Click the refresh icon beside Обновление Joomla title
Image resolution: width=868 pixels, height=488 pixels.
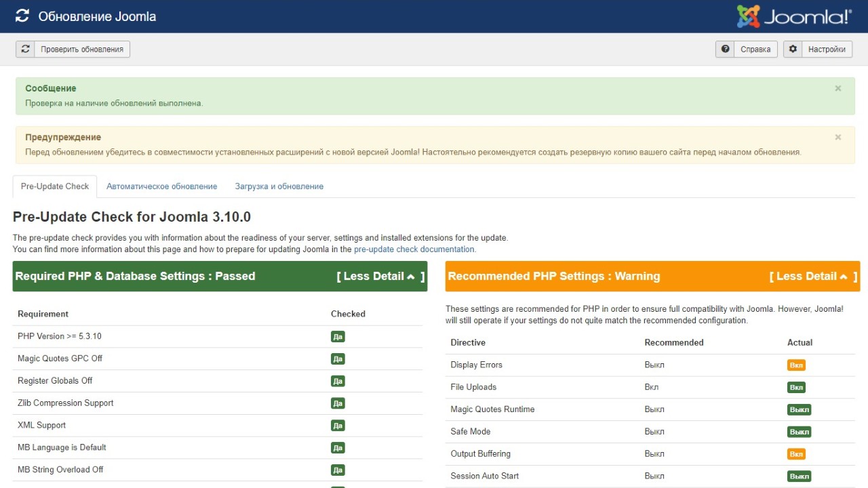22,16
